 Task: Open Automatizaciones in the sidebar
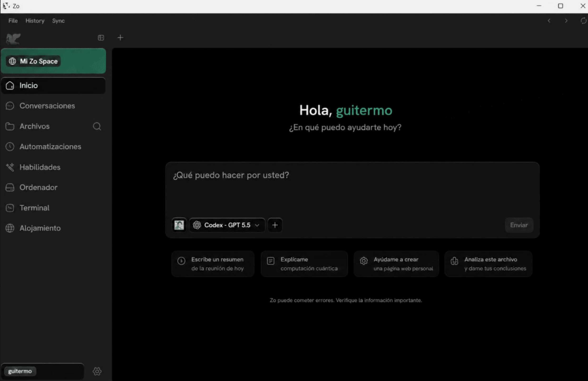[x=53, y=147]
